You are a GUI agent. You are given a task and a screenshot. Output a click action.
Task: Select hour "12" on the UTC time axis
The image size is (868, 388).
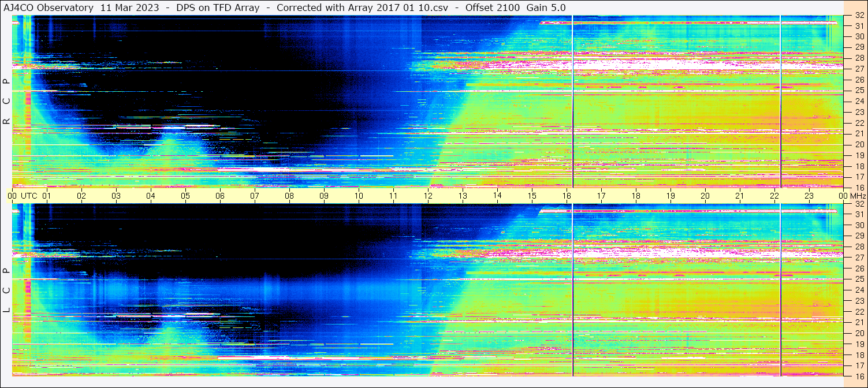coord(428,196)
